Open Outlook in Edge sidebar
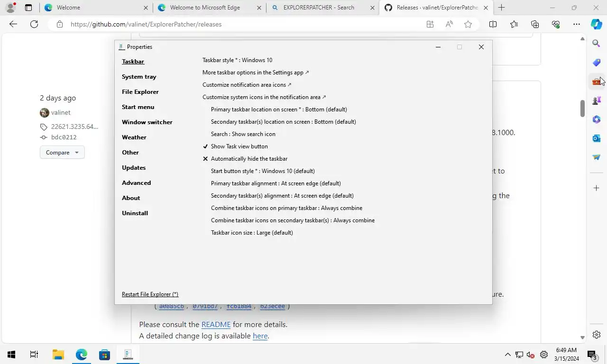This screenshot has height=364, width=607. [x=597, y=138]
